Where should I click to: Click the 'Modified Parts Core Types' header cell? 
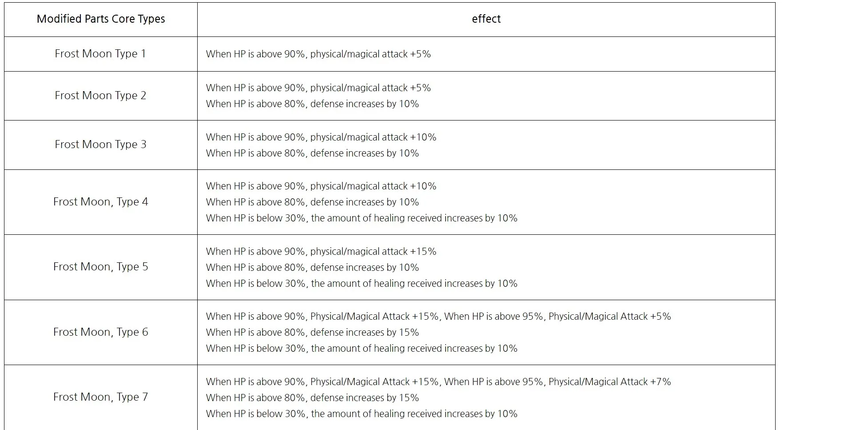click(x=101, y=19)
